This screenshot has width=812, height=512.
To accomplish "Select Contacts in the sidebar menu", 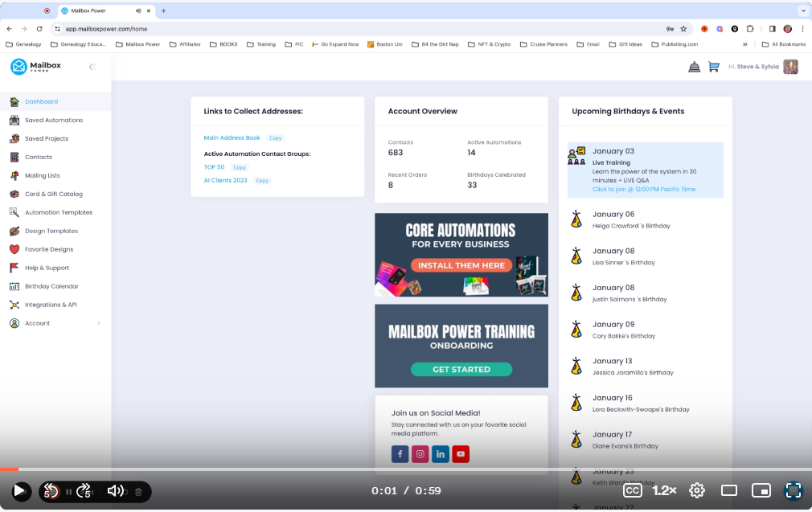I will tap(38, 158).
